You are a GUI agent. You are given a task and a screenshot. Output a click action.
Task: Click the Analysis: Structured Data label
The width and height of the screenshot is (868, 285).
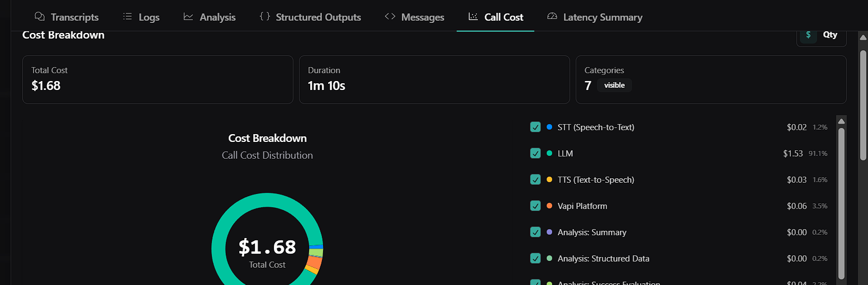click(x=604, y=258)
